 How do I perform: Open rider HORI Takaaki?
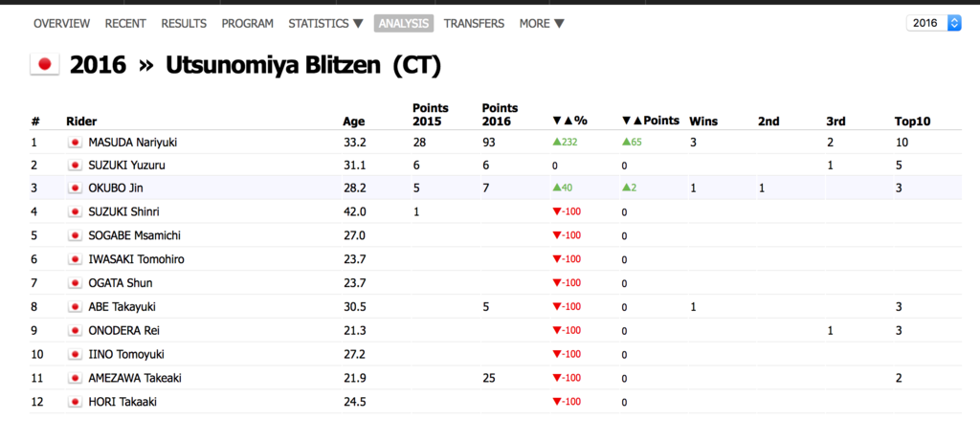point(122,402)
